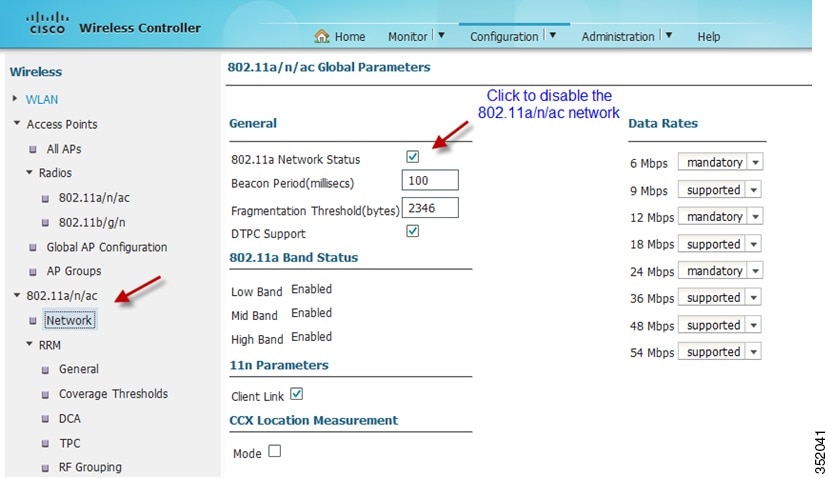Click the Monitor menu dropdown arrow

tap(441, 35)
